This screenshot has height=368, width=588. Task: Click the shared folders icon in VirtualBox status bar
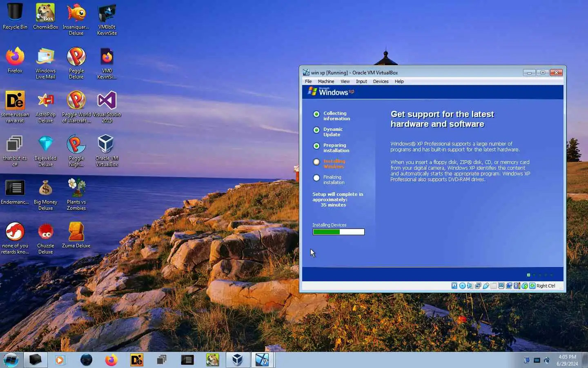494,286
